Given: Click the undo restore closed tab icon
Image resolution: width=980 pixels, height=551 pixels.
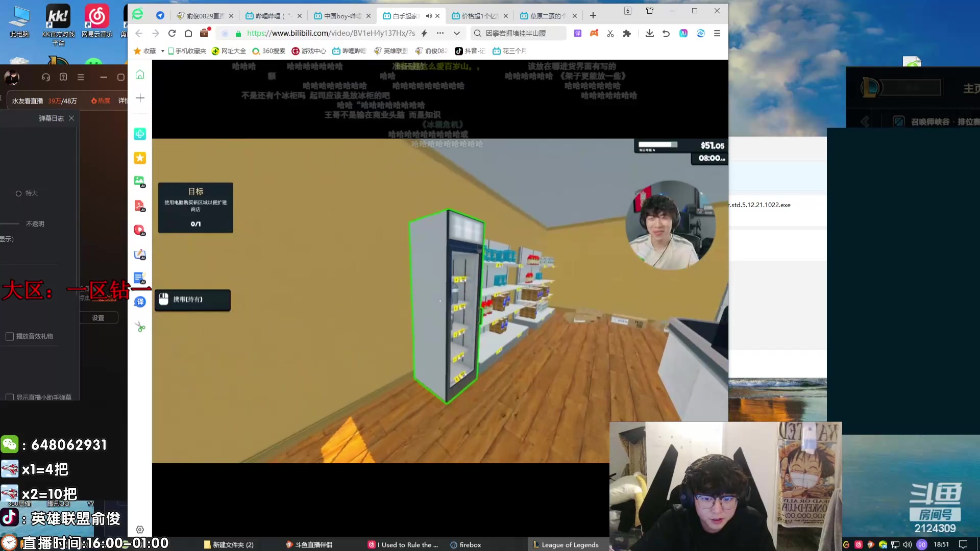Looking at the screenshot, I should click(666, 33).
